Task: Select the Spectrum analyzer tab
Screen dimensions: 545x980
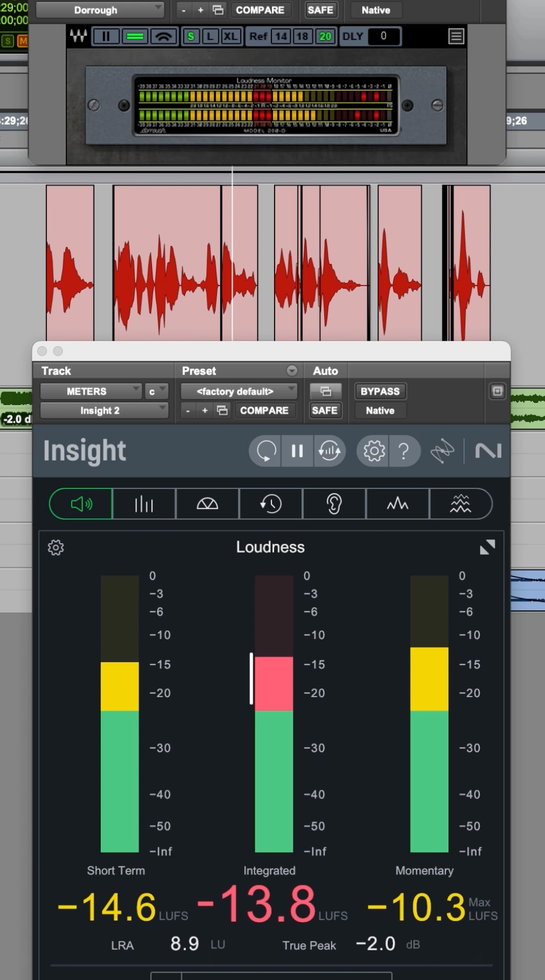Action: pos(398,504)
